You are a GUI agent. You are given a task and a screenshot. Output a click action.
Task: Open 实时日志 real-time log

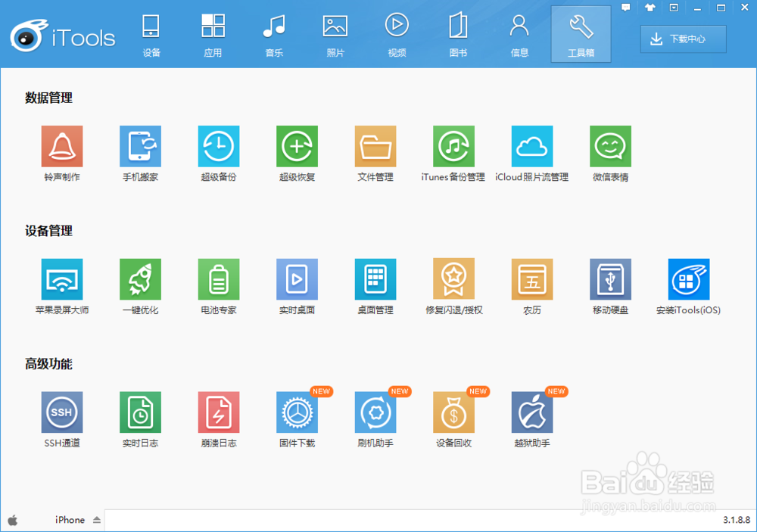coord(140,412)
